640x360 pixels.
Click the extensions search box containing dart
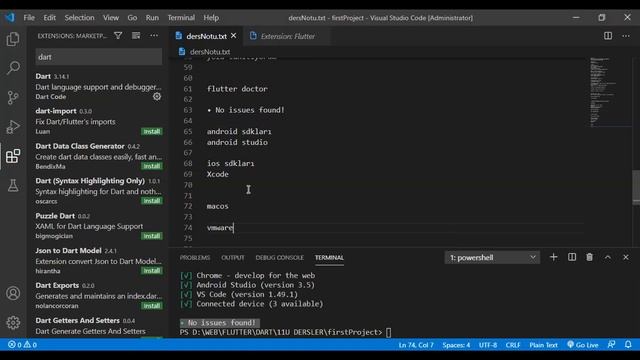tap(98, 57)
